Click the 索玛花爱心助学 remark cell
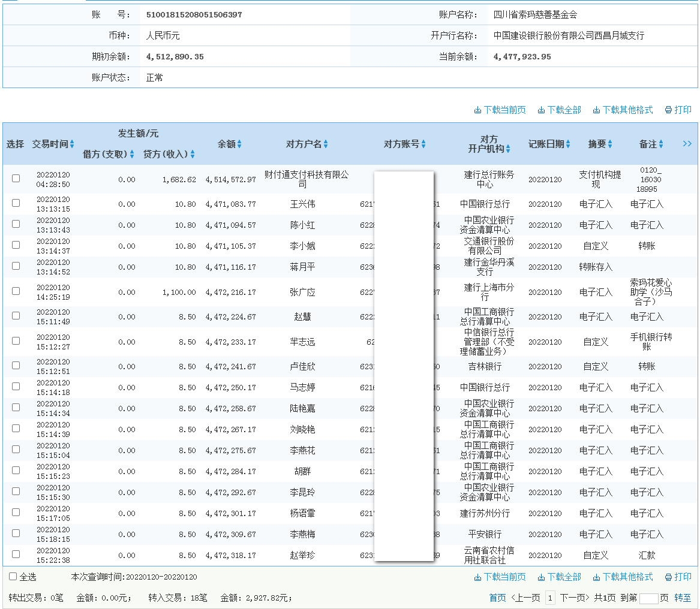 click(x=651, y=293)
